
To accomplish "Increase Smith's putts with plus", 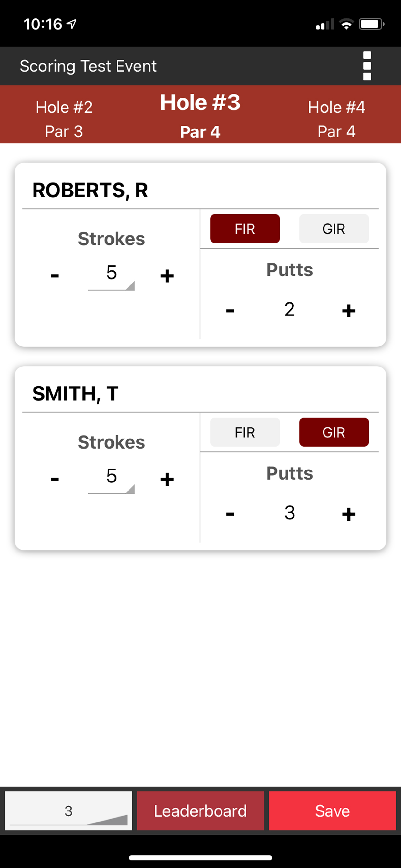I will pos(348,514).
